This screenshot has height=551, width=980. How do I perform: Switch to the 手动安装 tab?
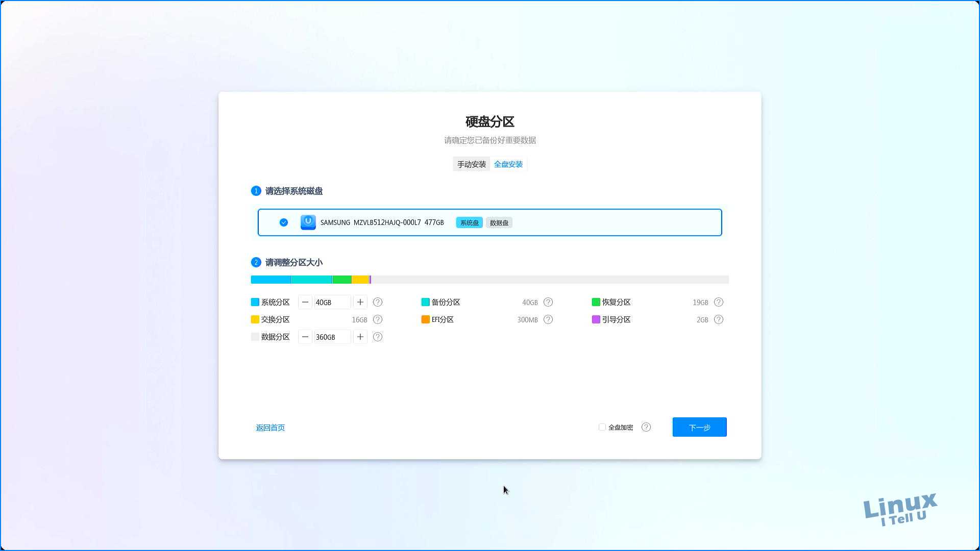pyautogui.click(x=471, y=164)
